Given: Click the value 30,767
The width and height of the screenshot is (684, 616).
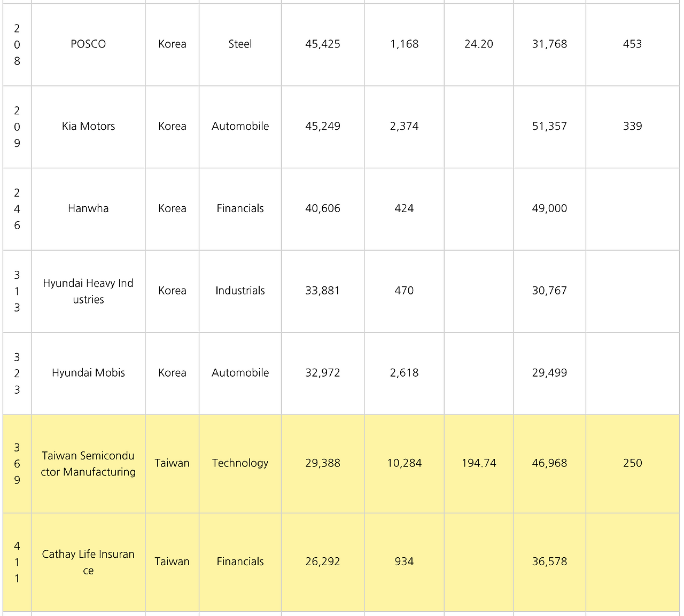Looking at the screenshot, I should click(549, 291).
